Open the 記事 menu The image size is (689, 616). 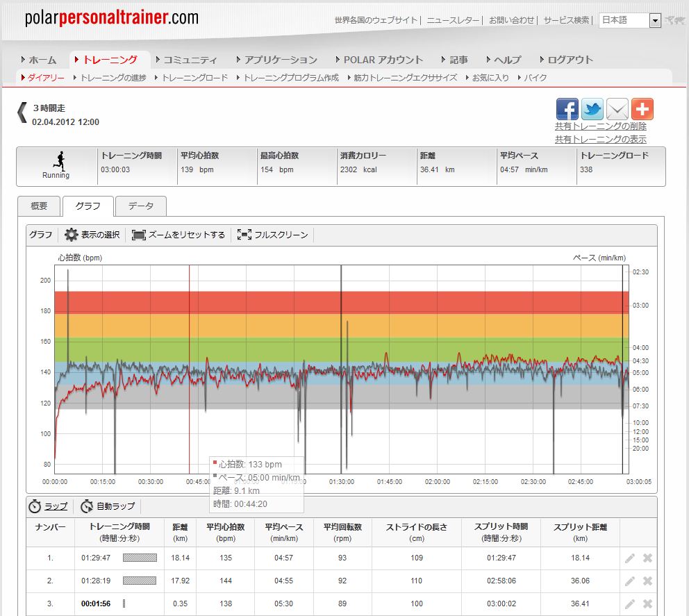point(455,60)
